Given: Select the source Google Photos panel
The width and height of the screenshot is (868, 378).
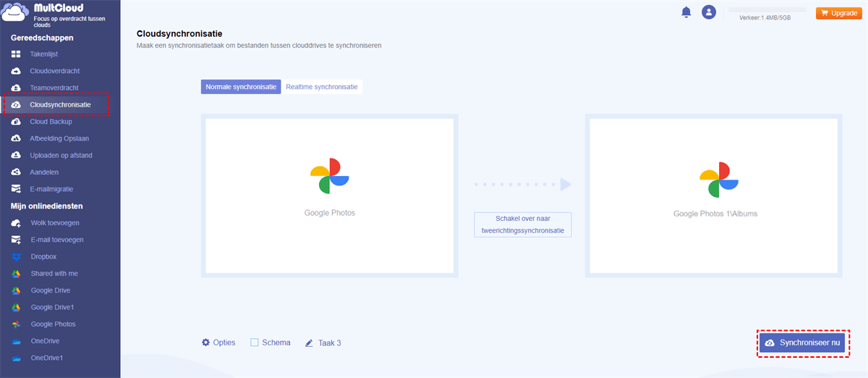Looking at the screenshot, I should click(330, 196).
